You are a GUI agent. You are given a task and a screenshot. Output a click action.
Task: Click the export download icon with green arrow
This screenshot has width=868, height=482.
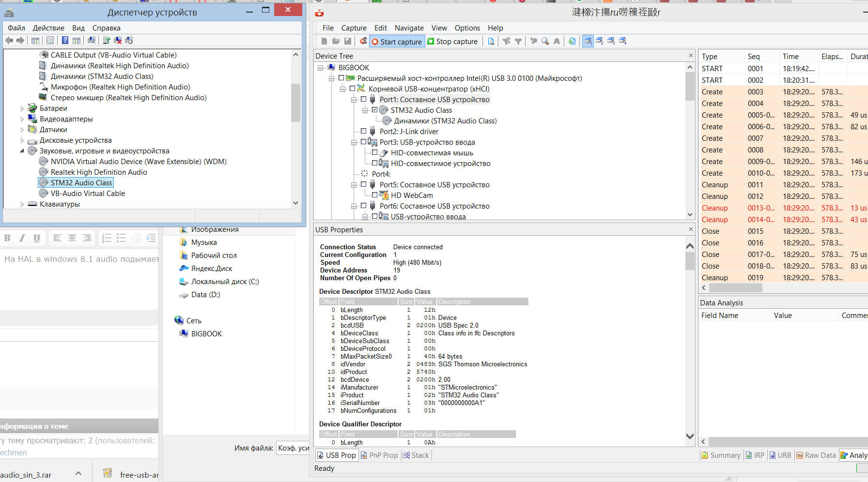[x=572, y=41]
